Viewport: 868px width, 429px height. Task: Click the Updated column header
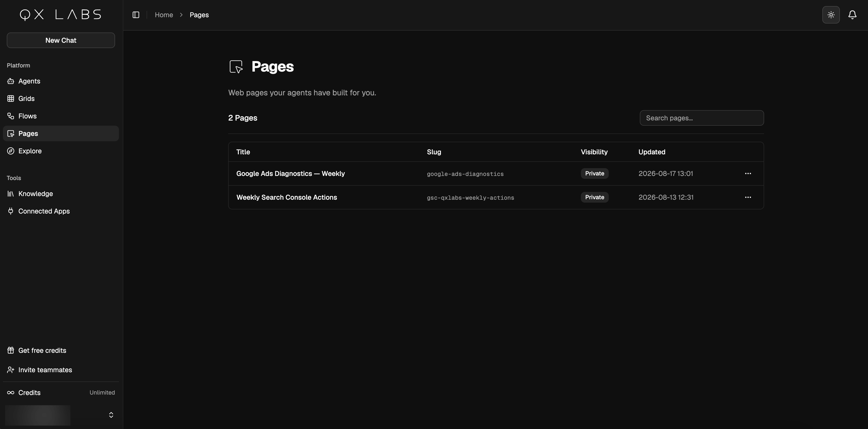(652, 152)
